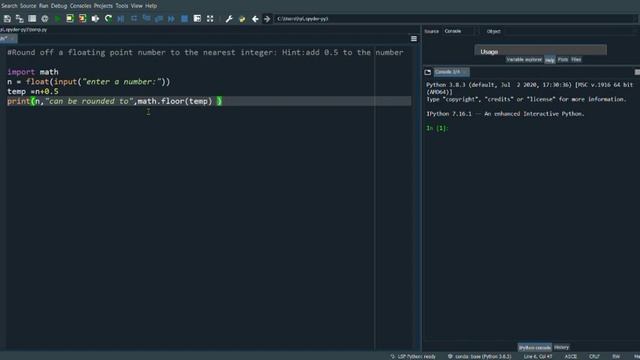Click the symbol finder @ toolbar icon
Viewport: 640px width, 360px height.
45,19
